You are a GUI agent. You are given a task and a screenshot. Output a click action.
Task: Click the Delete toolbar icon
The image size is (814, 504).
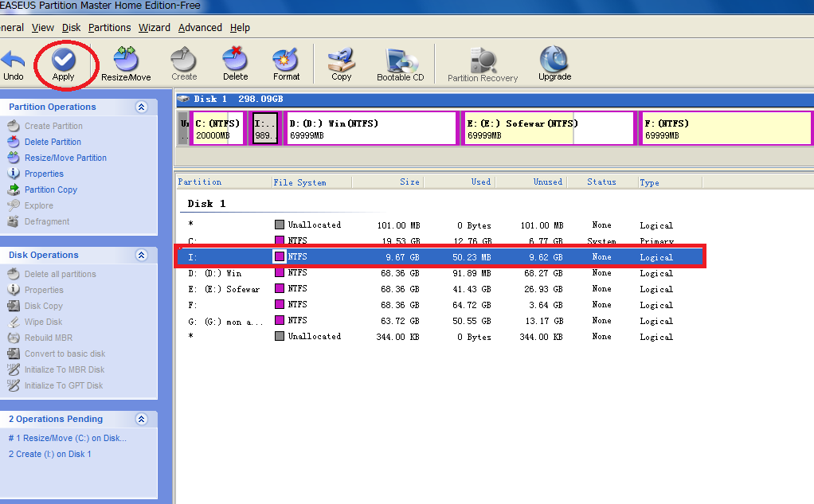[x=235, y=64]
